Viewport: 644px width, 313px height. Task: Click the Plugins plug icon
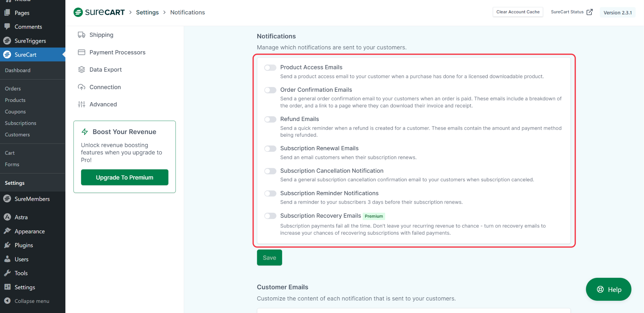coord(7,245)
